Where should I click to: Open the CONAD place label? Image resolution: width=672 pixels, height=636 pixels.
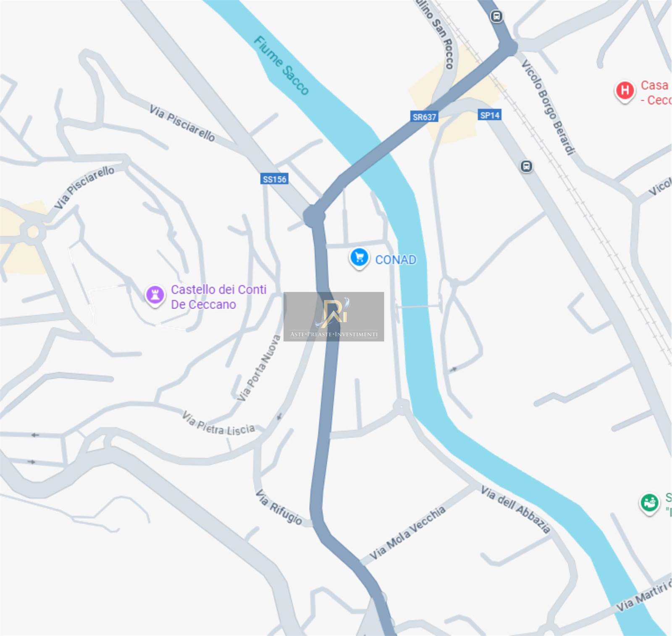(x=396, y=260)
